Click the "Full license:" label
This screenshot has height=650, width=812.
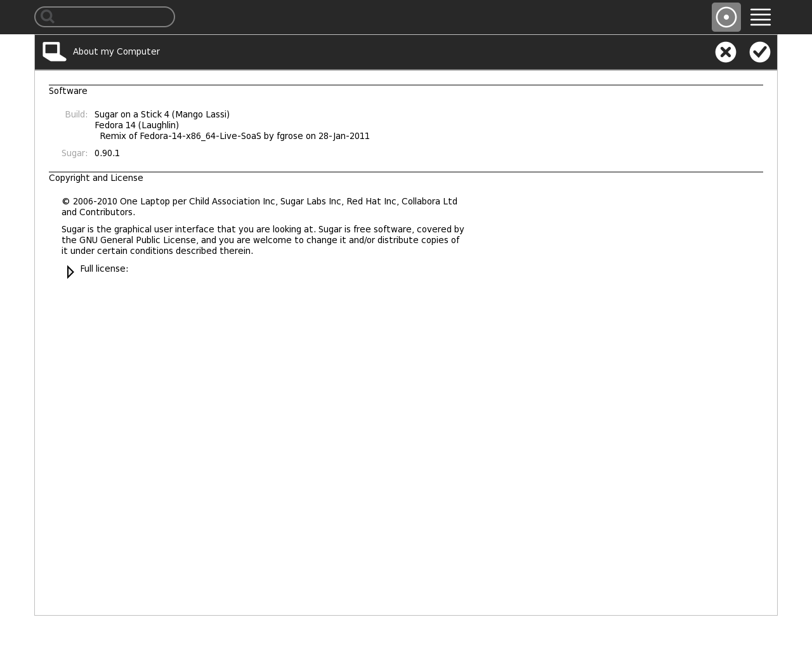pos(104,269)
